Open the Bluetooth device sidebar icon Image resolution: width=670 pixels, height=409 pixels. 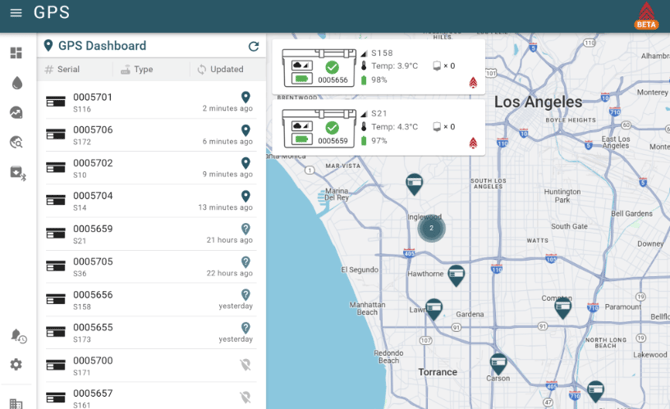coord(18,173)
